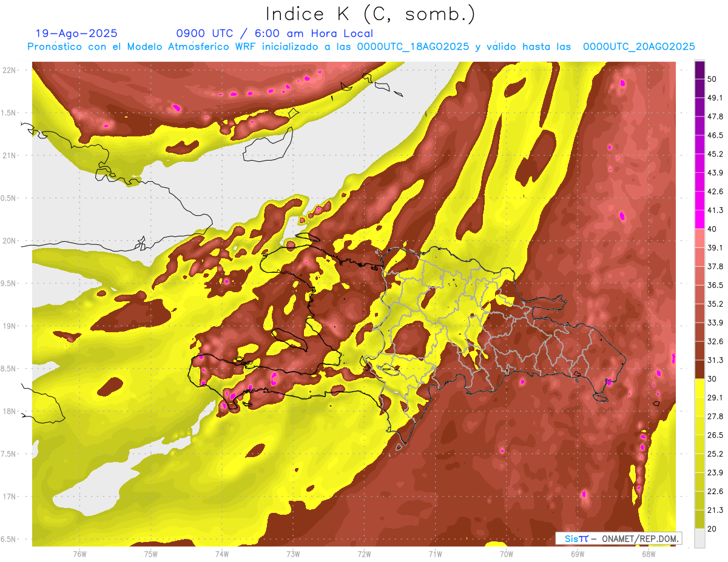Click the '72W' longitude label
The height and width of the screenshot is (562, 728).
(364, 554)
